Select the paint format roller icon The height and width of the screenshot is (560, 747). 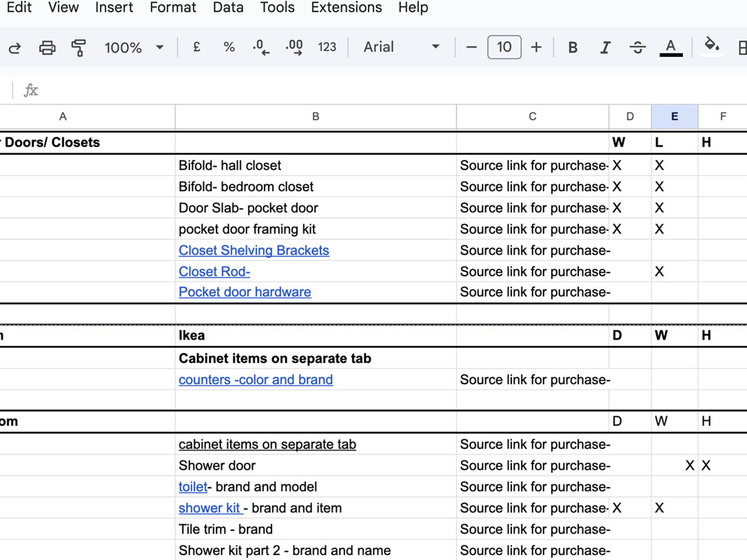pyautogui.click(x=79, y=48)
